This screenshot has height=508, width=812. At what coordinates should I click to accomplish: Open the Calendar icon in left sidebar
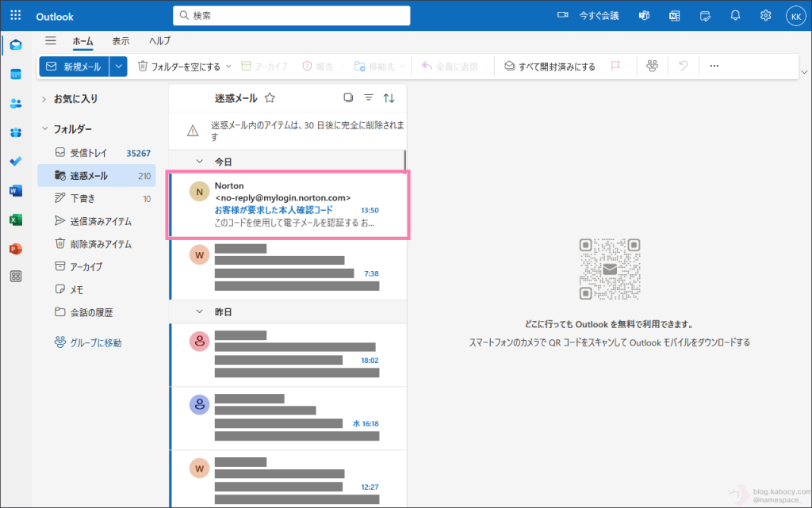coord(16,74)
